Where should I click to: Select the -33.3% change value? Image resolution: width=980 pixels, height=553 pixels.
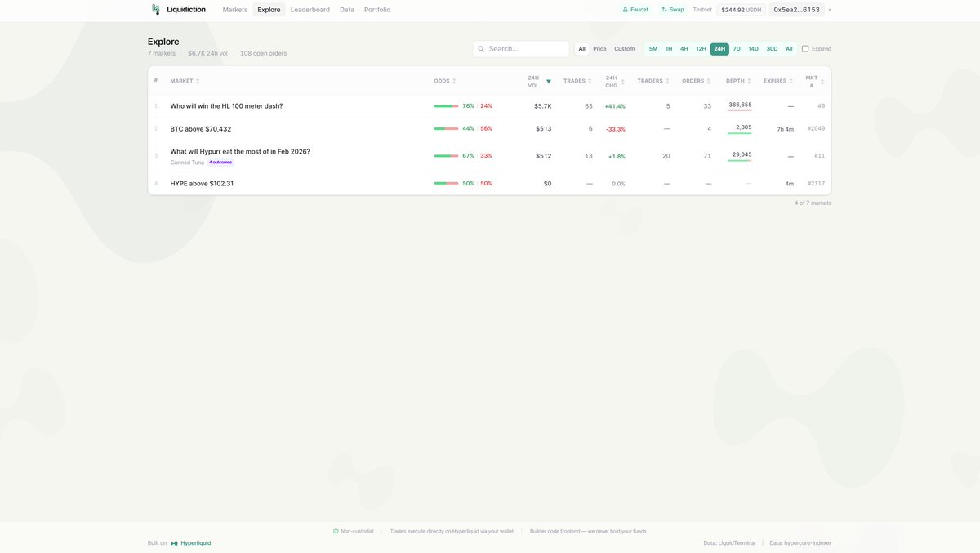coord(616,129)
